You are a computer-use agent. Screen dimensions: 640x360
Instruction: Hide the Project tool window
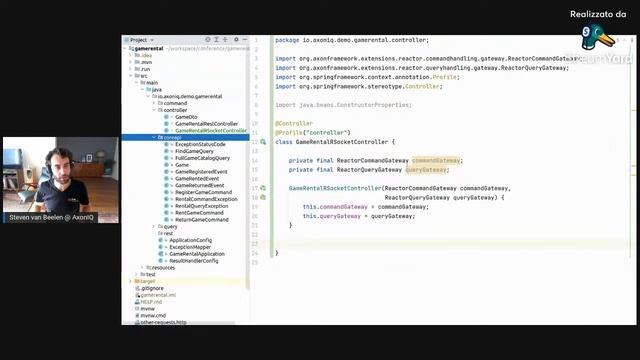tap(245, 40)
